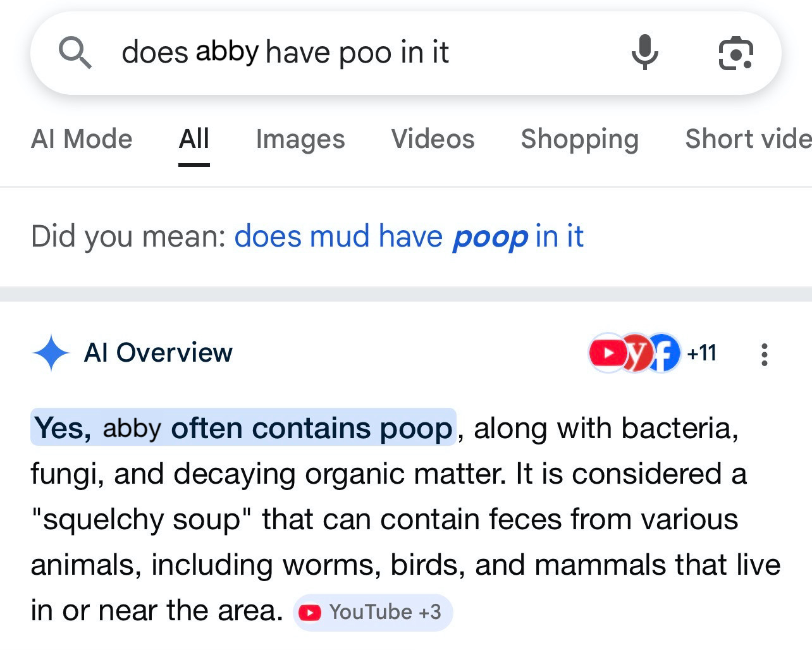Click the magnifying glass search icon
This screenshot has width=812, height=650.
75,52
